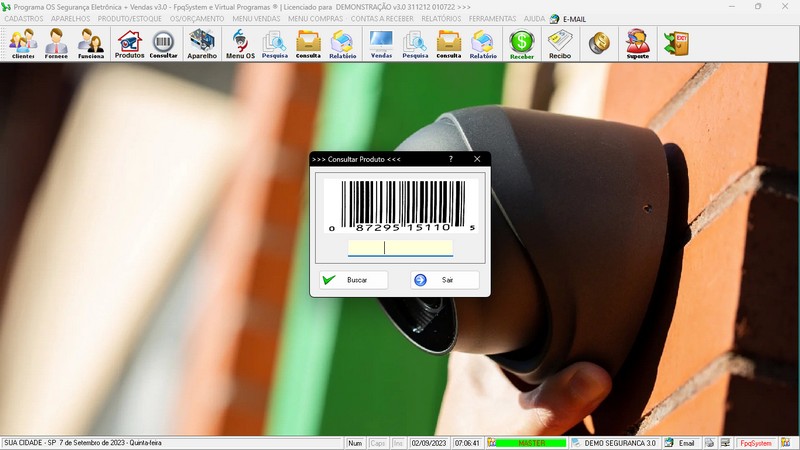This screenshot has width=800, height=450.
Task: Click the clock 07:06:41 in status bar
Action: pos(467,443)
